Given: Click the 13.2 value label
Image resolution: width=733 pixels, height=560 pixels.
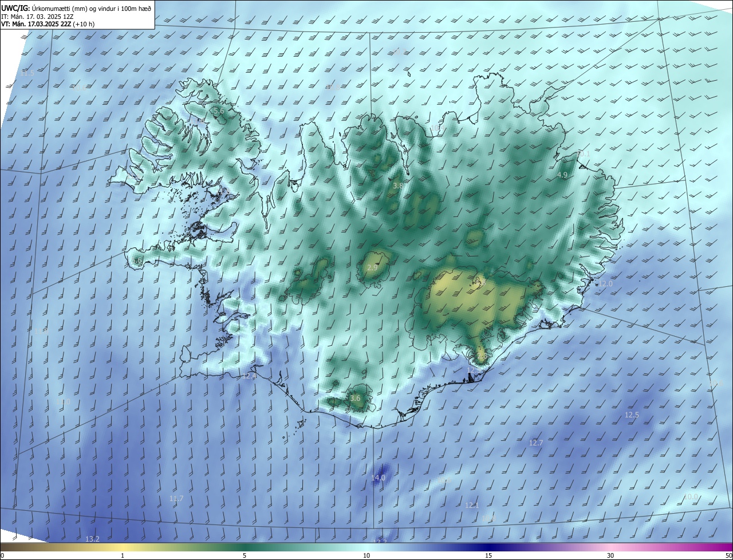Looking at the screenshot, I should coord(92,539).
